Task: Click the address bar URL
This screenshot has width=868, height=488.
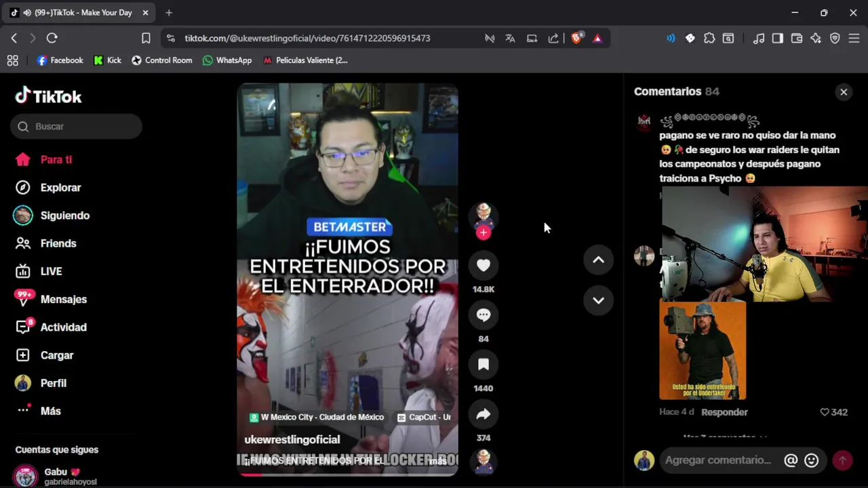Action: (x=307, y=38)
